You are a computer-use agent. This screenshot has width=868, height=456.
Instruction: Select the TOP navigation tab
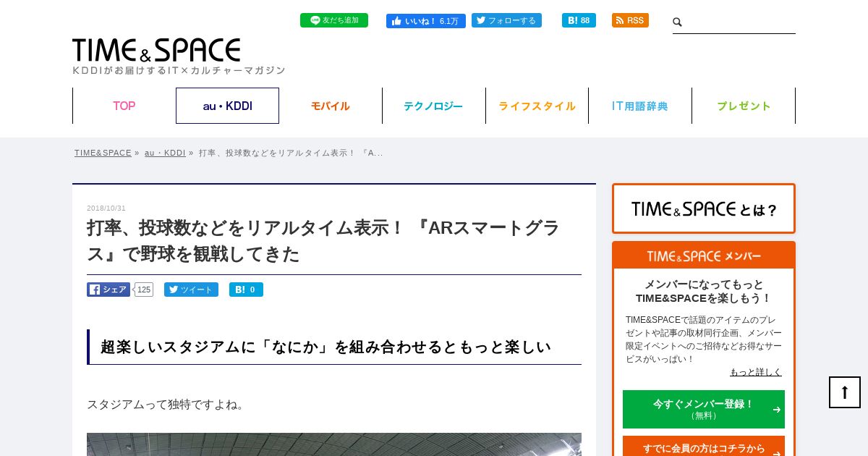[x=124, y=106]
